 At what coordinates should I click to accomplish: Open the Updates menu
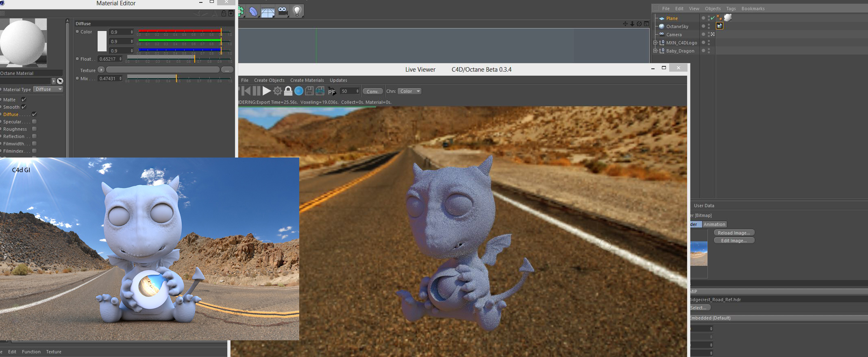click(338, 80)
